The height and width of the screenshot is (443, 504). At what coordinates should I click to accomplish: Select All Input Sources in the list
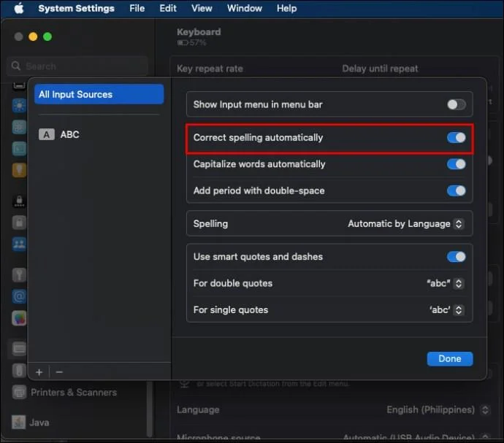coord(99,94)
